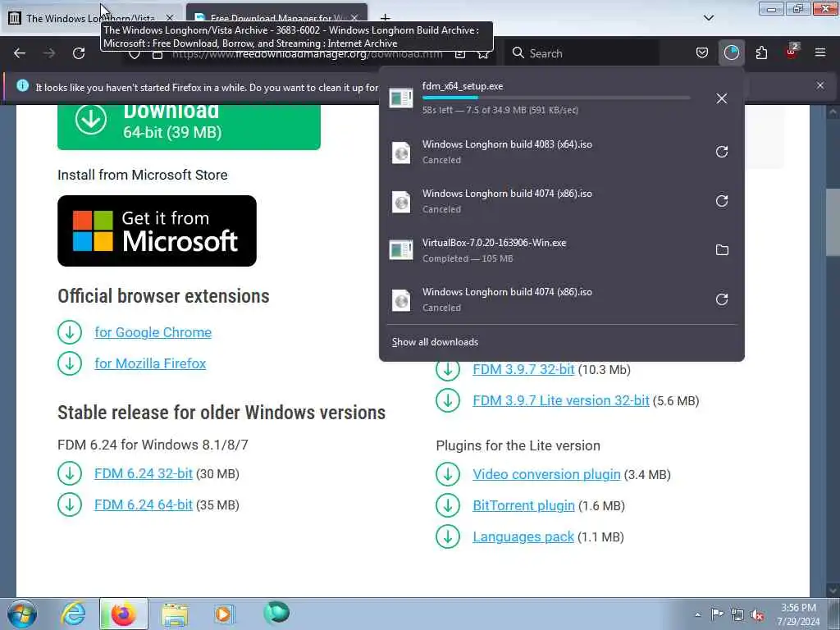
Task: Close the Free Download Manager tab
Action: pyautogui.click(x=354, y=18)
